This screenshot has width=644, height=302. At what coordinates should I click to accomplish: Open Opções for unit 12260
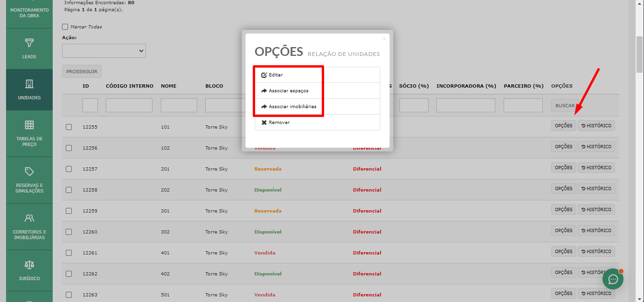pyautogui.click(x=564, y=231)
